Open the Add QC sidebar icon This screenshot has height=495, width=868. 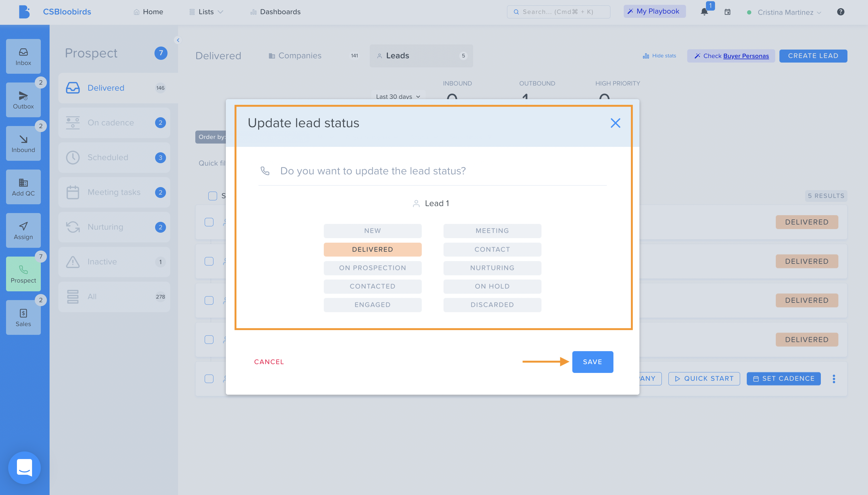pos(23,187)
